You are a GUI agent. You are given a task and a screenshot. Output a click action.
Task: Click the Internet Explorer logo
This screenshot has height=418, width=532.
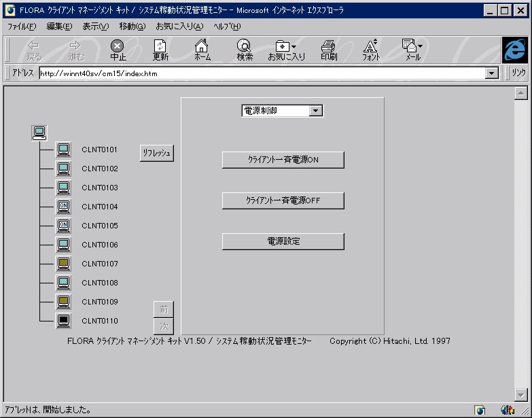[x=515, y=50]
